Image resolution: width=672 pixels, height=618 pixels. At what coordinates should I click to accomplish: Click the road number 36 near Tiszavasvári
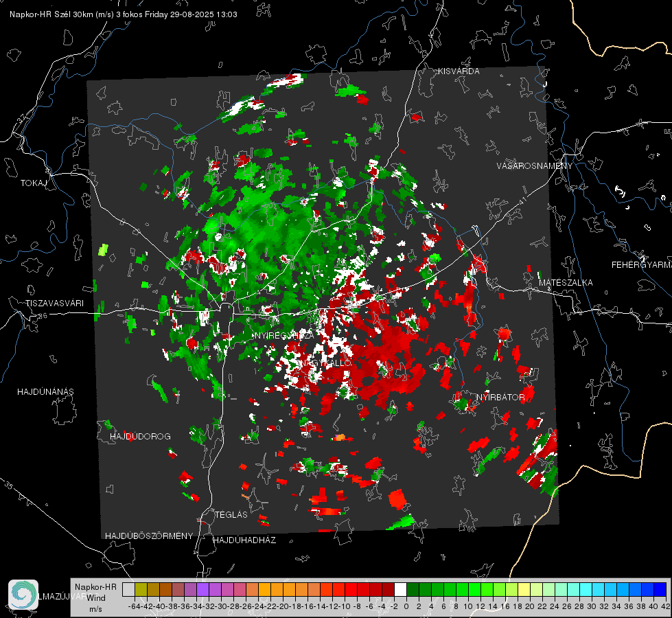click(43, 316)
